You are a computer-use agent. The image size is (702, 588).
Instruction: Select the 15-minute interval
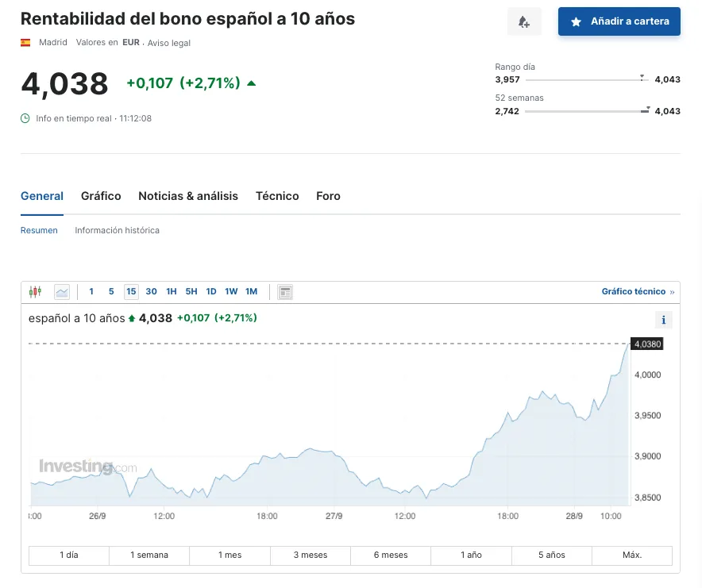point(131,292)
